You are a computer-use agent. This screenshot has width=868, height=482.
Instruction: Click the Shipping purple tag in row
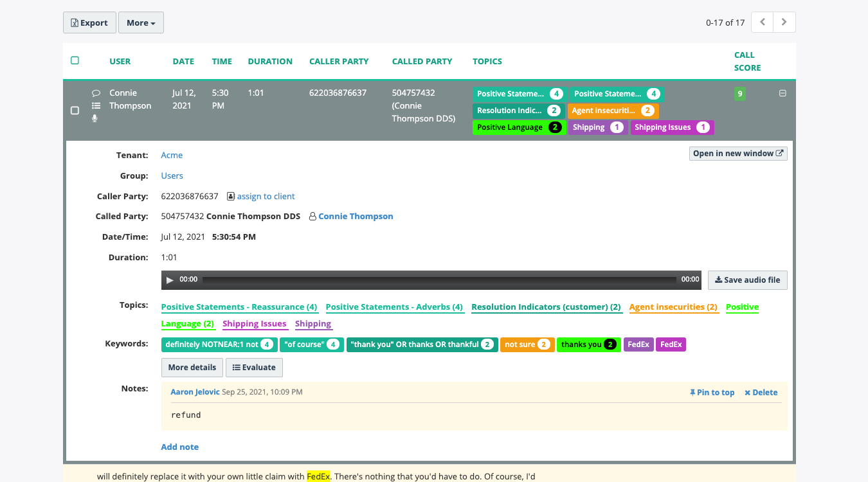click(598, 127)
